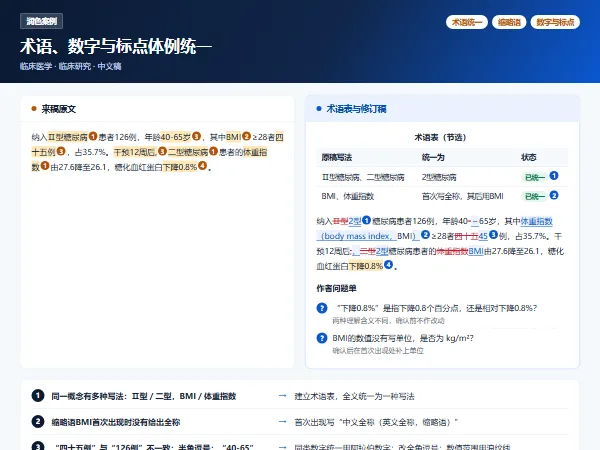Click issue text 同一概念有多种写法

144,396
